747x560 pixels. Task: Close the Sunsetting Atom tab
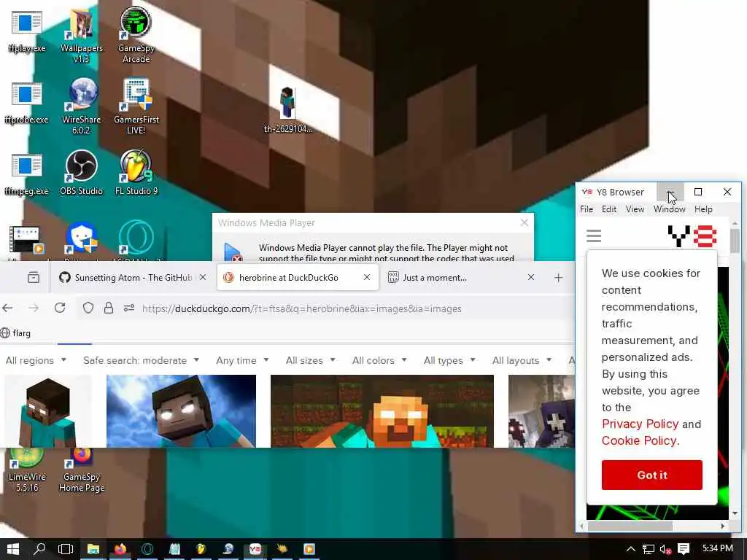click(203, 277)
